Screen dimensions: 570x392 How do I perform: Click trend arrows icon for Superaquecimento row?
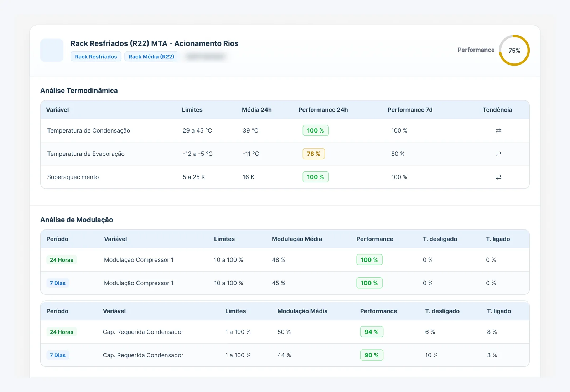[x=498, y=177]
